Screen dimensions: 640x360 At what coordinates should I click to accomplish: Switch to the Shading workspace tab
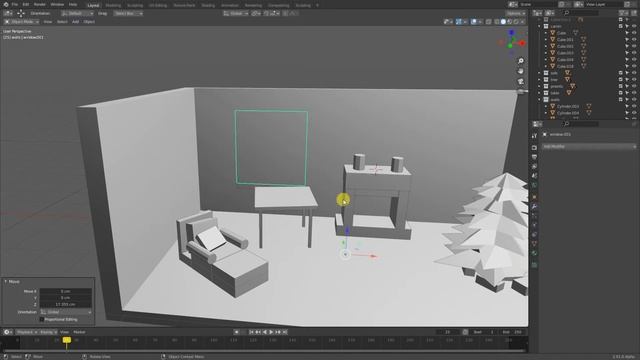point(208,6)
